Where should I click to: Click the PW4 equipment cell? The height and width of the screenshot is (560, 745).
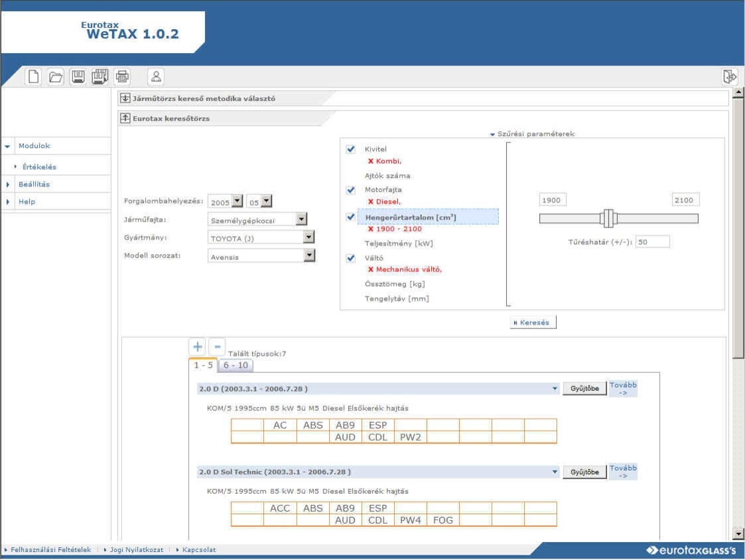[411, 520]
